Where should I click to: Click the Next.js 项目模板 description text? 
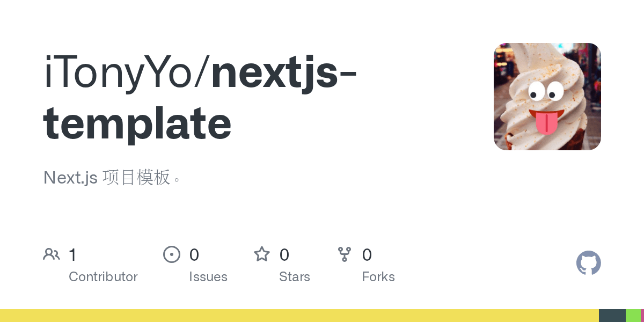112,178
